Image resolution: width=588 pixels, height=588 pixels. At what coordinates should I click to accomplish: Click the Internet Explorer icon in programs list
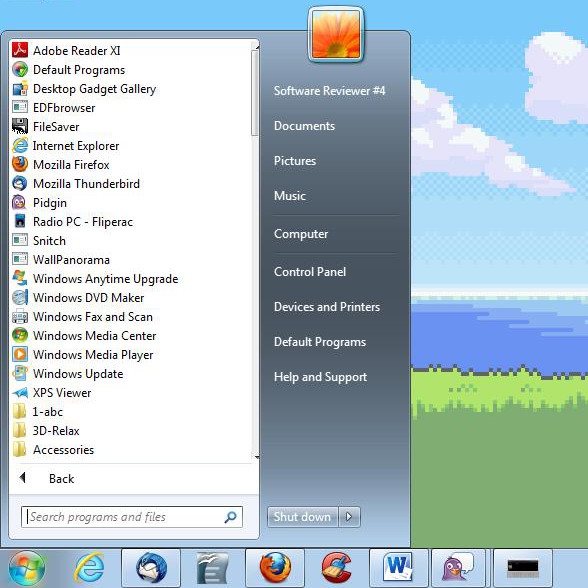point(20,146)
